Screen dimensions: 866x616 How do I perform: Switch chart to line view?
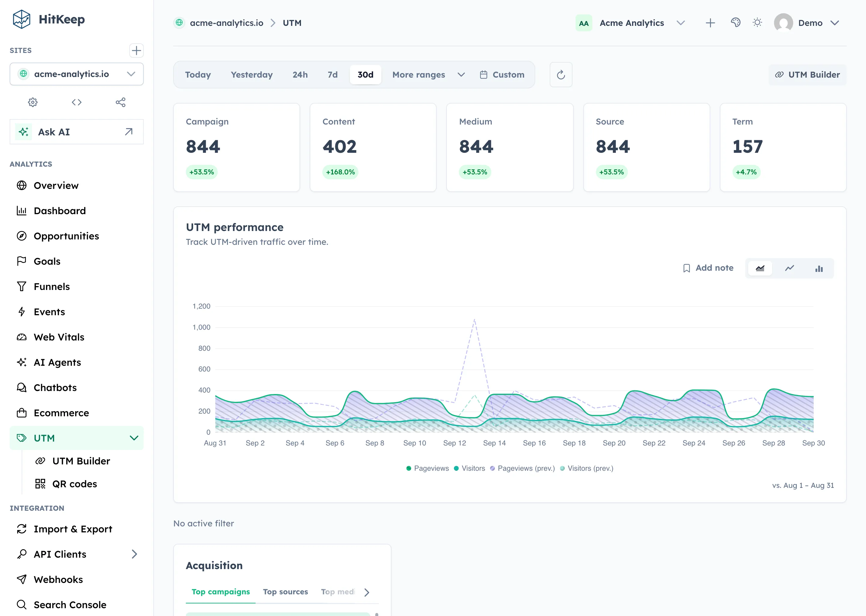click(789, 268)
